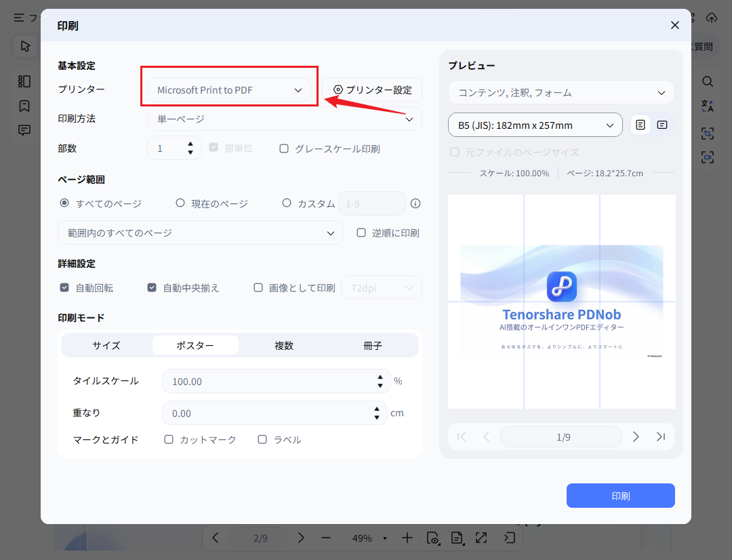The width and height of the screenshot is (732, 560).
Task: Enable グレースケール印刷 checkbox
Action: click(x=284, y=148)
